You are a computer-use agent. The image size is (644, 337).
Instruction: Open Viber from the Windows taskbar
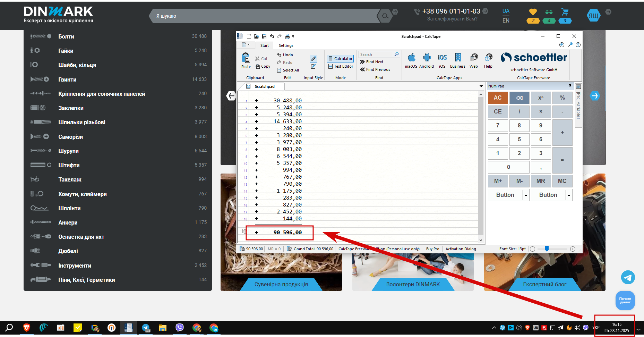[x=180, y=328]
